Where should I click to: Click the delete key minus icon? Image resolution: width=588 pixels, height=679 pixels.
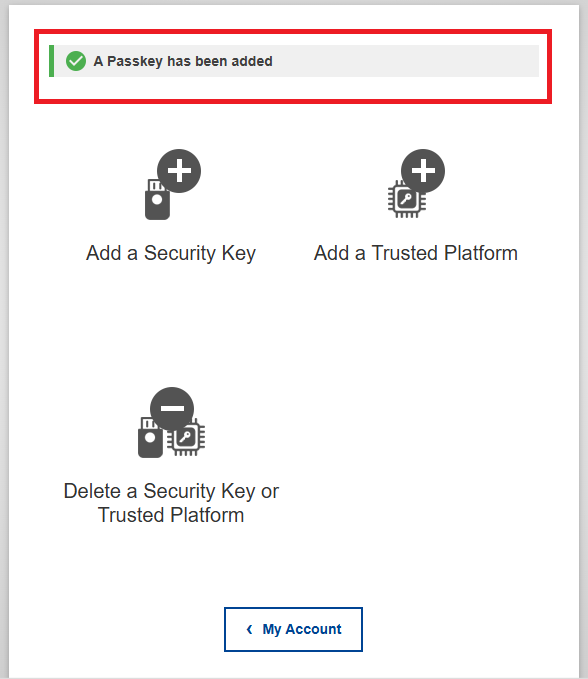point(171,422)
